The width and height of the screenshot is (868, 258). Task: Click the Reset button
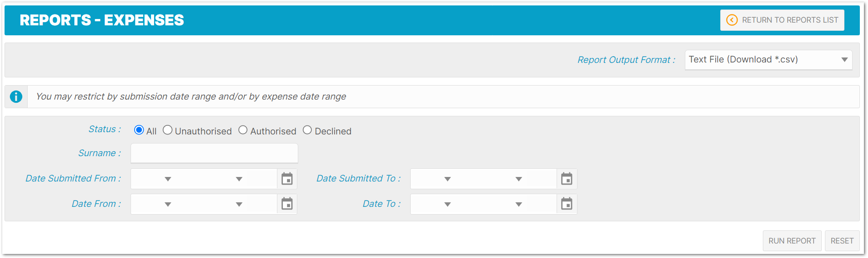pos(842,241)
